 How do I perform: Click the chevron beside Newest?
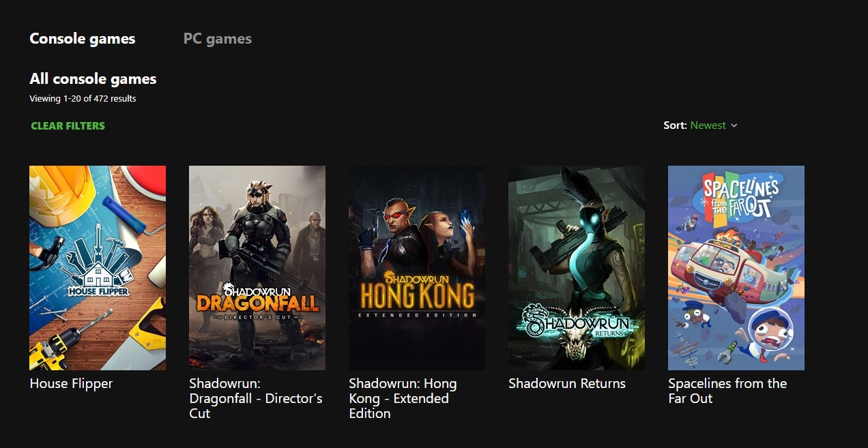click(x=734, y=125)
